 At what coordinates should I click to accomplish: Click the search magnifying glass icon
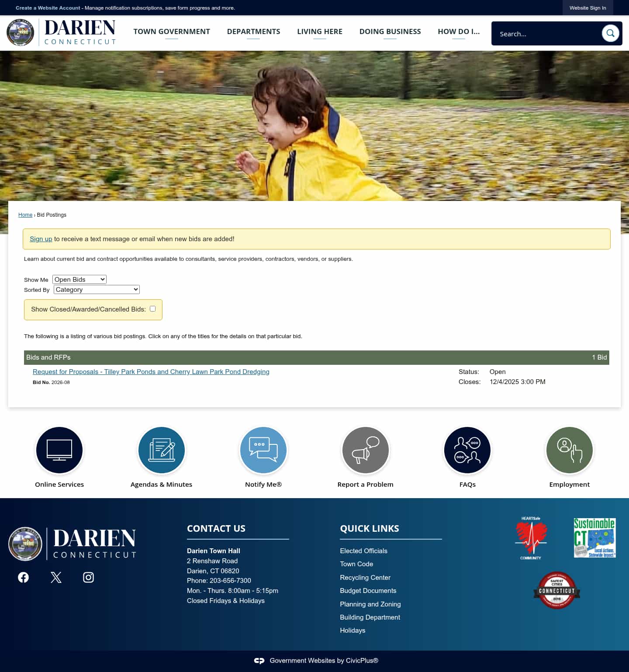tap(610, 33)
